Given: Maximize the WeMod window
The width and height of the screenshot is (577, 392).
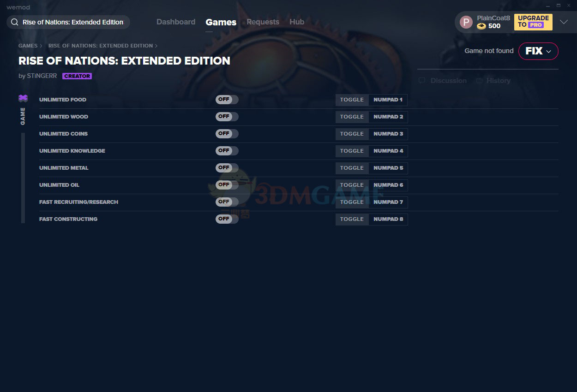Looking at the screenshot, I should coord(558,5).
